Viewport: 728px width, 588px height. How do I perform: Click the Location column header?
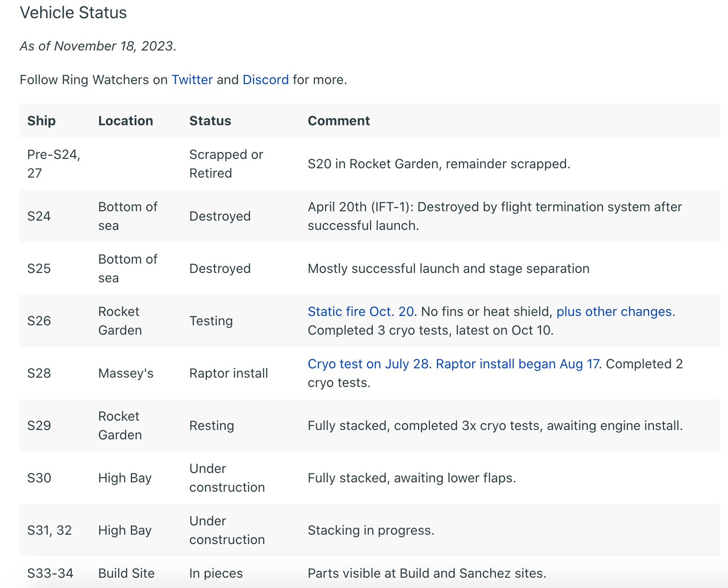[126, 121]
